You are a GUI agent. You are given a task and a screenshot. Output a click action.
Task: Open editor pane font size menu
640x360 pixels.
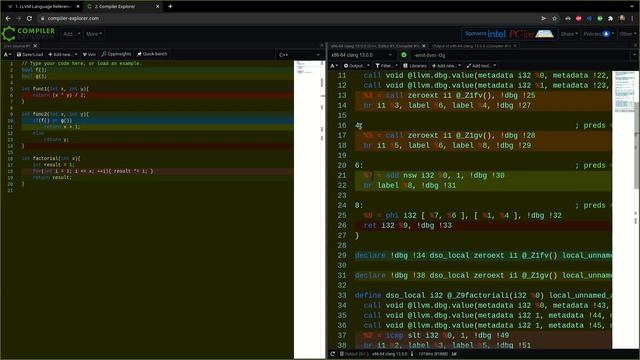[7, 54]
